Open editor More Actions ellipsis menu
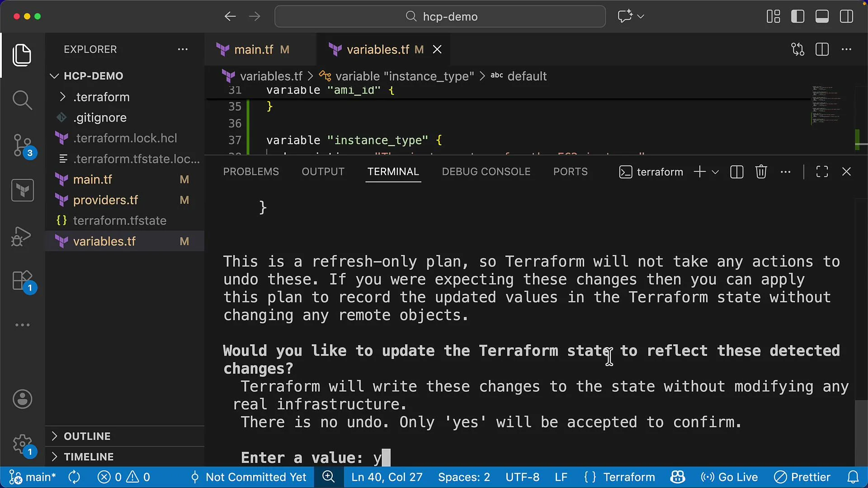 coord(847,49)
